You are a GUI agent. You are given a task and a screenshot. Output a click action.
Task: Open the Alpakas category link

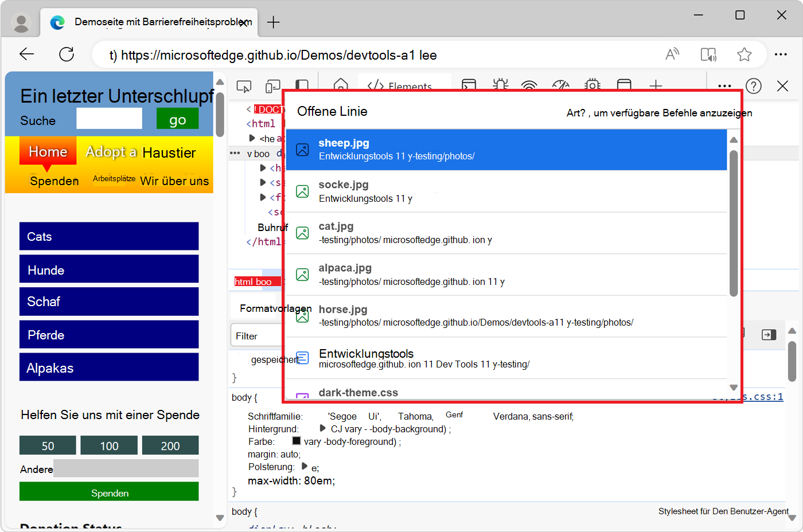[109, 367]
